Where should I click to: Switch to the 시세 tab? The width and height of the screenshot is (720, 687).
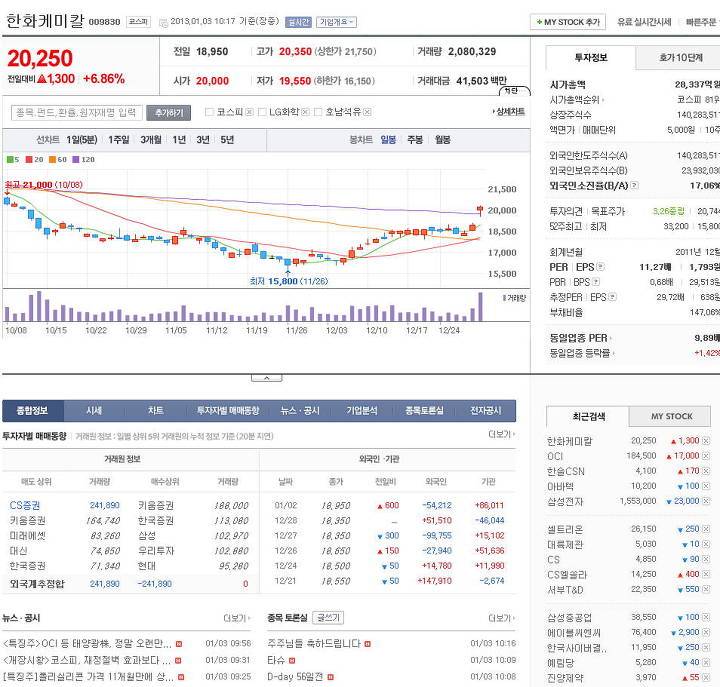click(94, 411)
